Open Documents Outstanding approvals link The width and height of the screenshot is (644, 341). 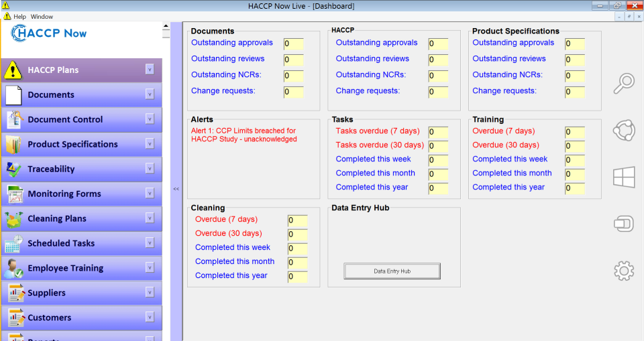coord(231,43)
